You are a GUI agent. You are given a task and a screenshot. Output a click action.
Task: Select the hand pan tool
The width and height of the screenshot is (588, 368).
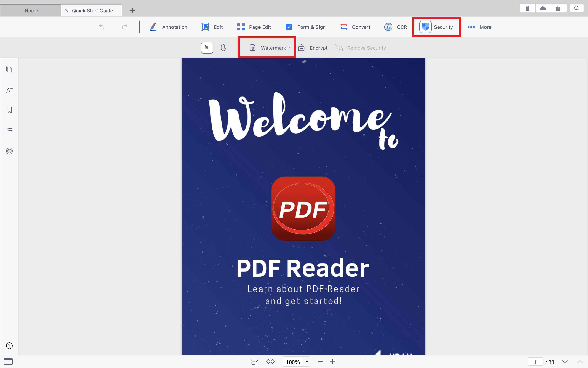tap(224, 47)
